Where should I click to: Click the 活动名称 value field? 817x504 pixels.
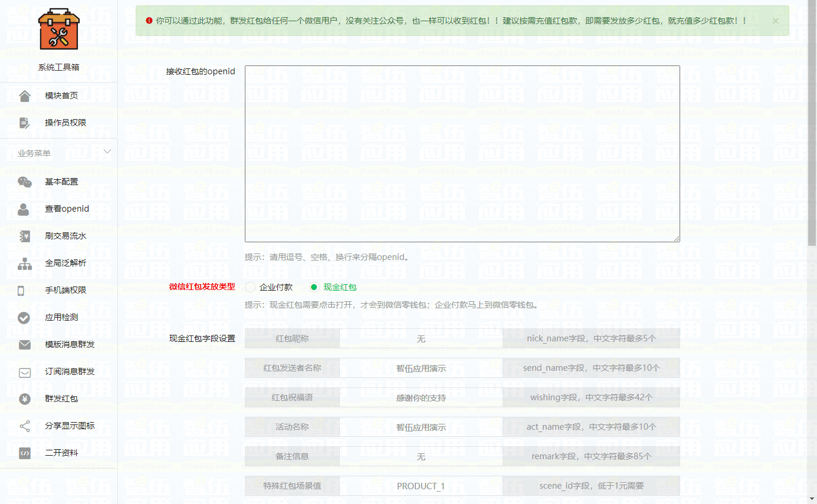tap(421, 427)
